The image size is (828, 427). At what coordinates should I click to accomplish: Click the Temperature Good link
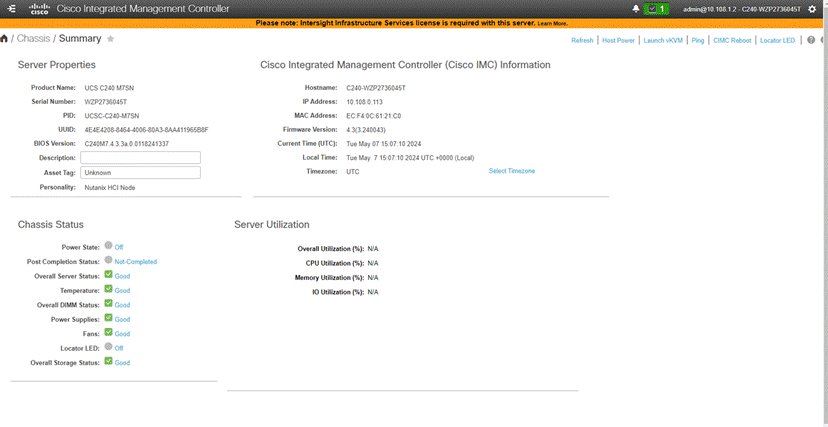[122, 291]
